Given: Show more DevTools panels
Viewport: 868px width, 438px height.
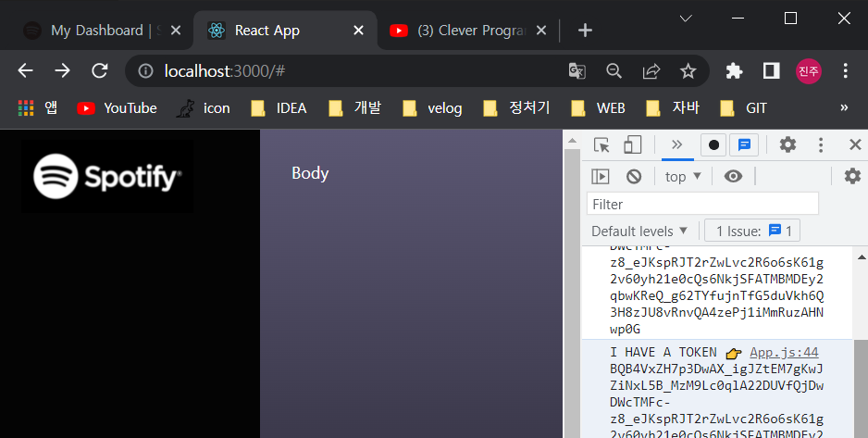Looking at the screenshot, I should (x=676, y=145).
